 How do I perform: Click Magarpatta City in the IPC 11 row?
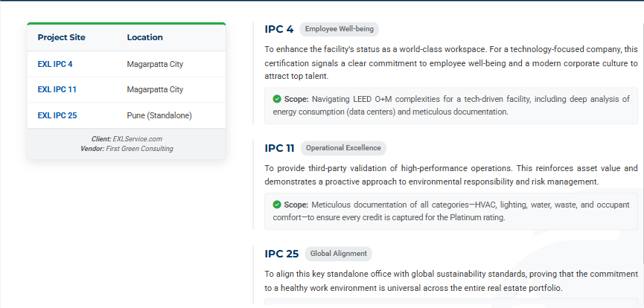coord(155,89)
